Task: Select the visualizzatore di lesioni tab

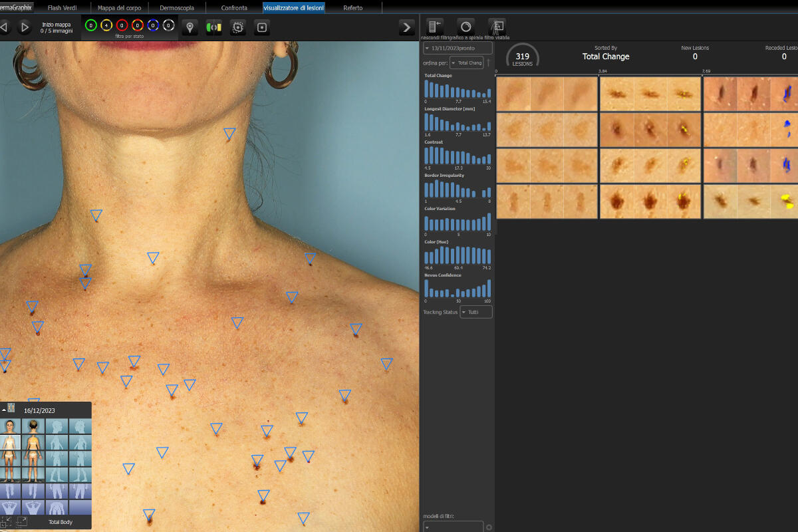Action: tap(294, 8)
